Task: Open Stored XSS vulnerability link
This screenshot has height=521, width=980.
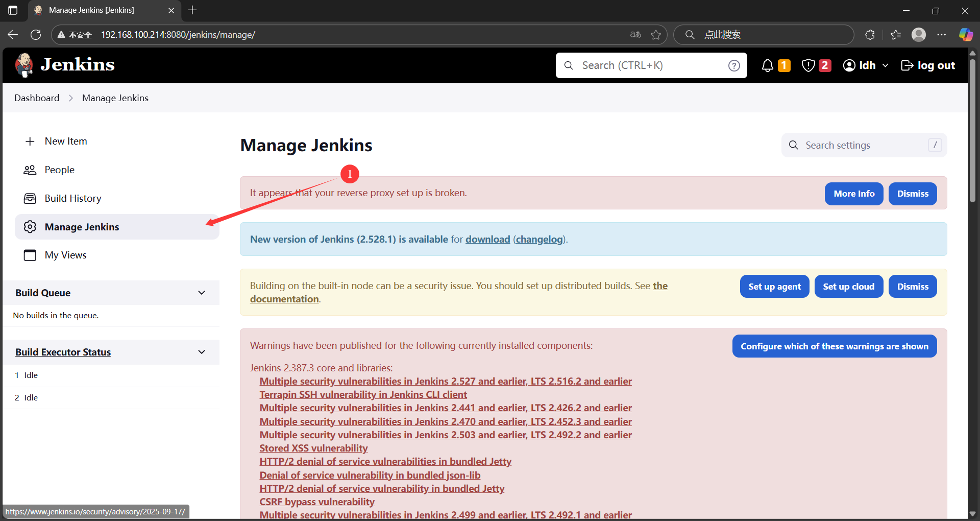Action: (x=313, y=448)
